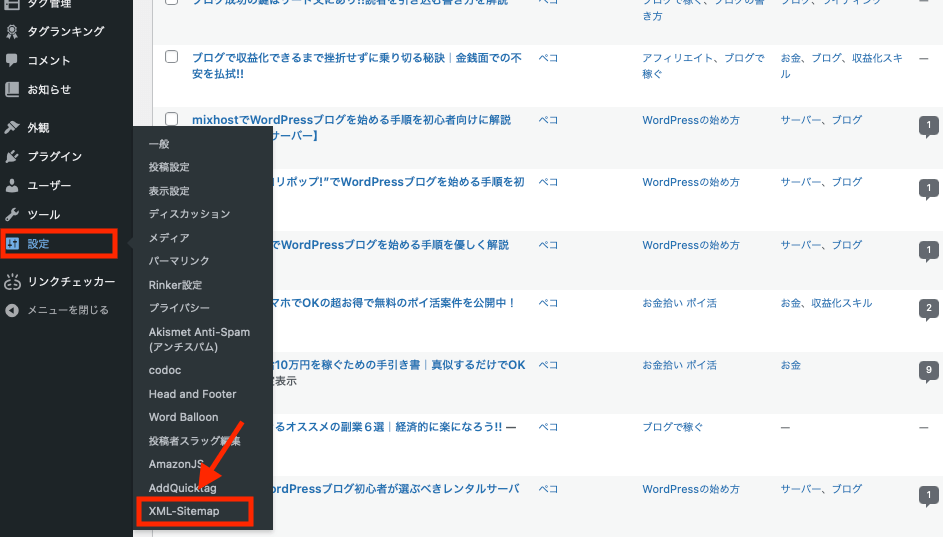The height and width of the screenshot is (537, 943).
Task: Click the ツール wrench icon
Action: (12, 214)
